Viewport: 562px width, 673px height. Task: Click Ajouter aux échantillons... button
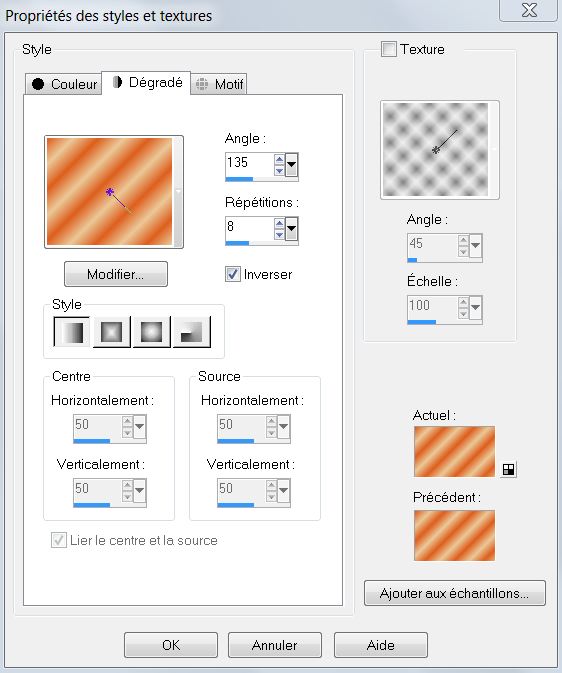point(455,593)
